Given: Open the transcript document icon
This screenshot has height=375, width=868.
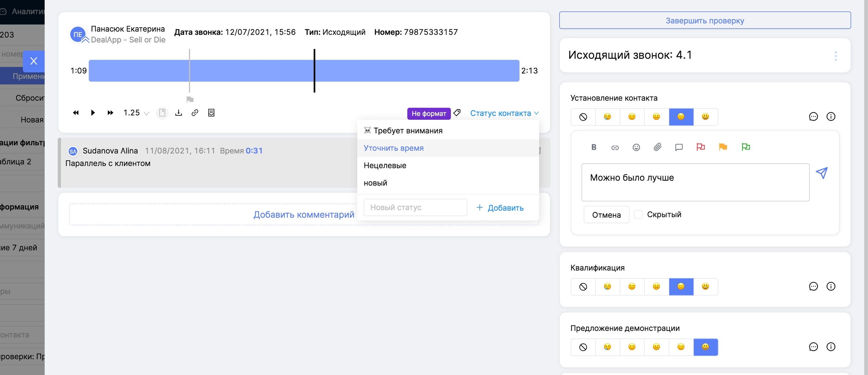Looking at the screenshot, I should tap(211, 113).
